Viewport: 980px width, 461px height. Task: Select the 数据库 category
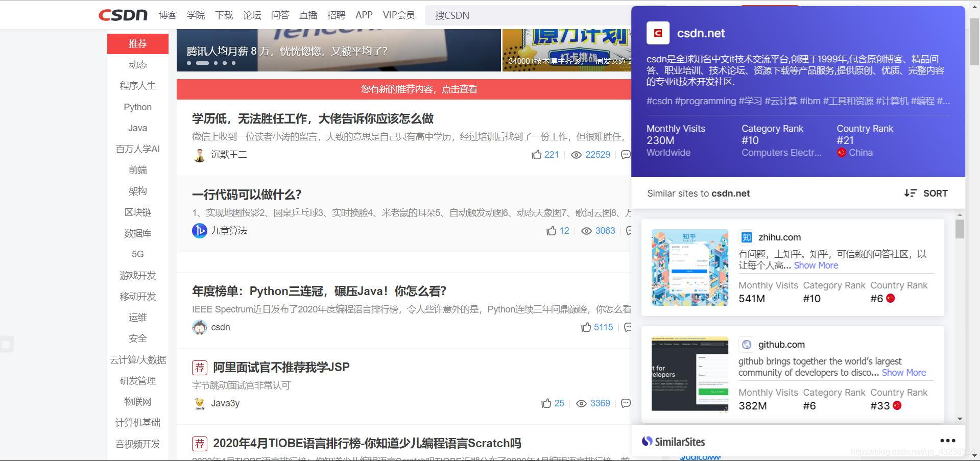pyautogui.click(x=138, y=233)
